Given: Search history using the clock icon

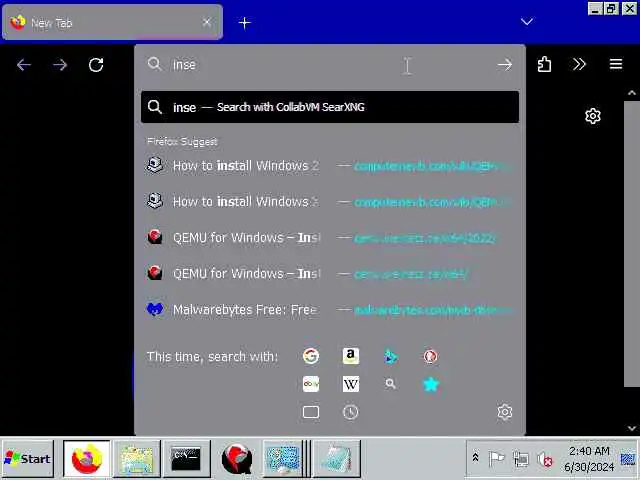Looking at the screenshot, I should click(351, 412).
